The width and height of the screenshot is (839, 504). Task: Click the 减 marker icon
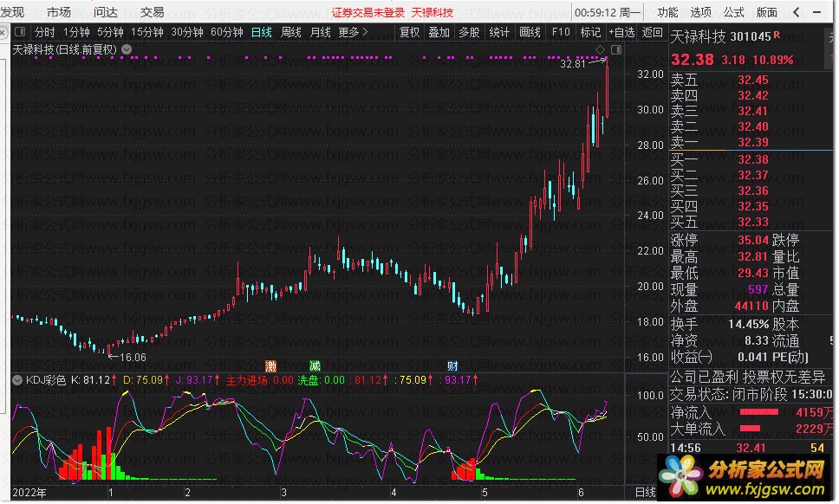point(315,366)
